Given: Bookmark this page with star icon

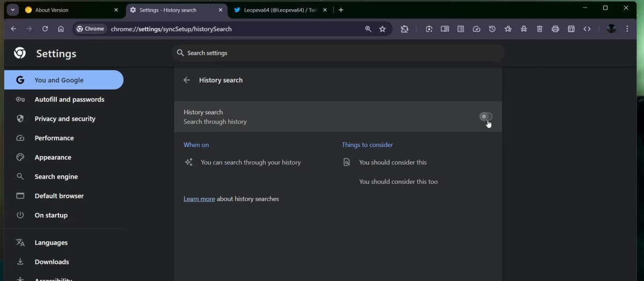Looking at the screenshot, I should point(383,29).
